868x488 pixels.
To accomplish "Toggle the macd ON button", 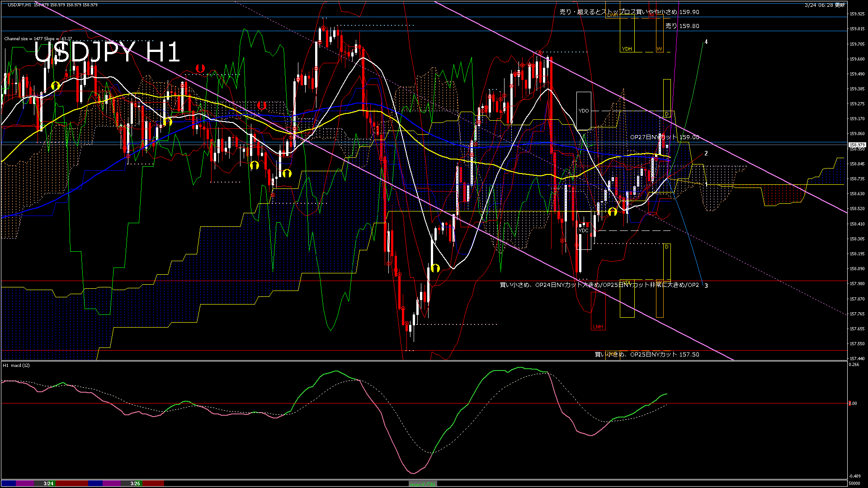I will click(x=423, y=483).
